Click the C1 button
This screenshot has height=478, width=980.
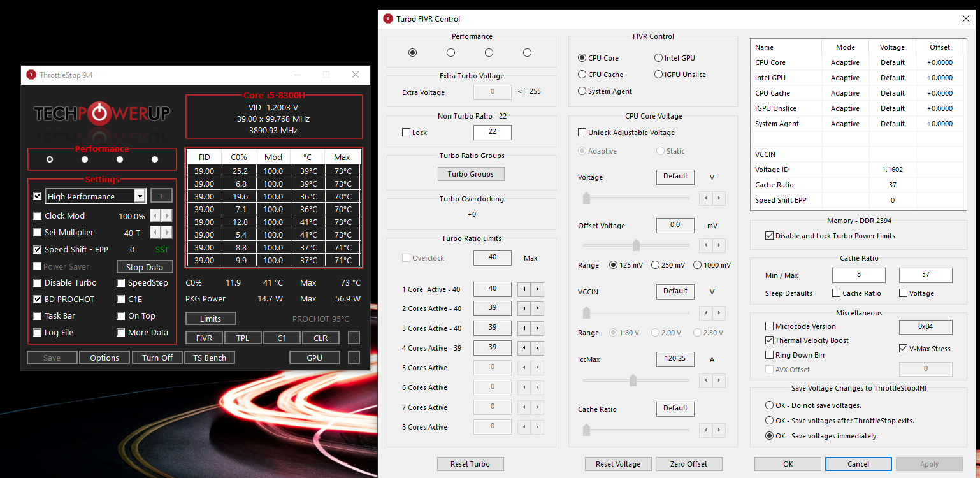click(282, 338)
